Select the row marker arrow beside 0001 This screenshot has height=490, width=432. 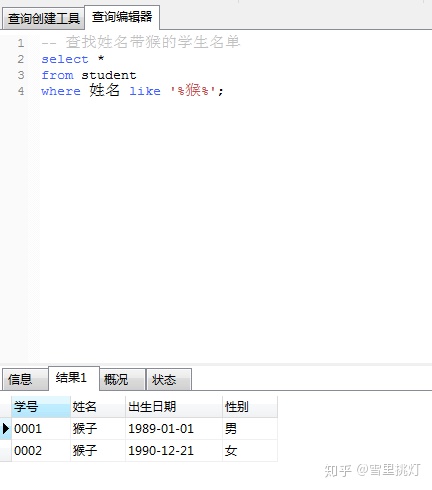[x=6, y=428]
